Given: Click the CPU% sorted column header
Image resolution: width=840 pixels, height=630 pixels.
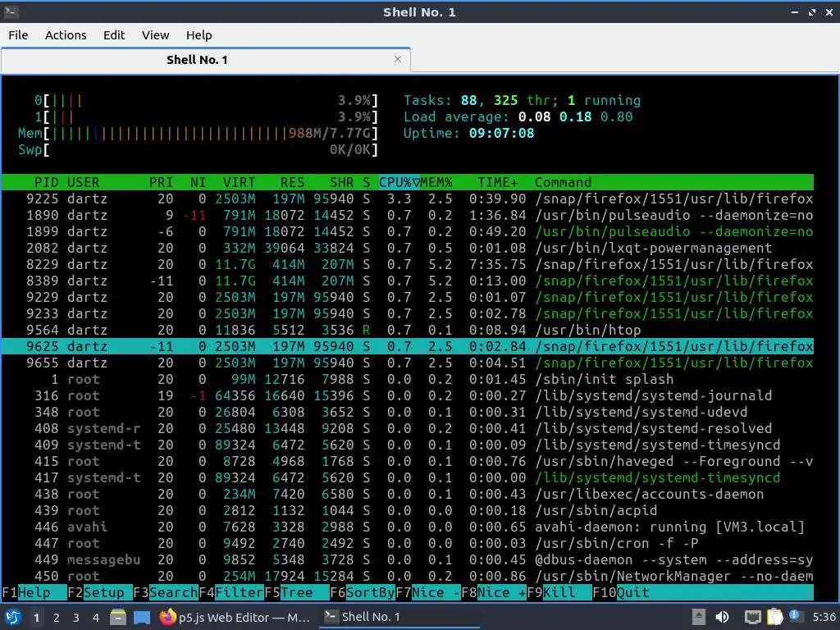Looking at the screenshot, I should tap(399, 182).
